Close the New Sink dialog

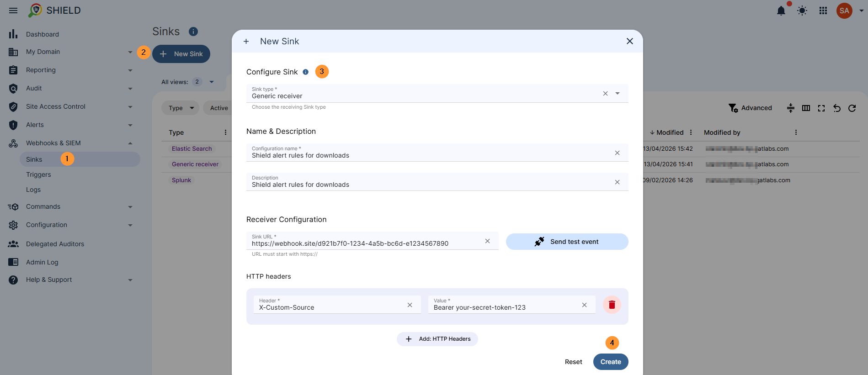click(x=630, y=41)
